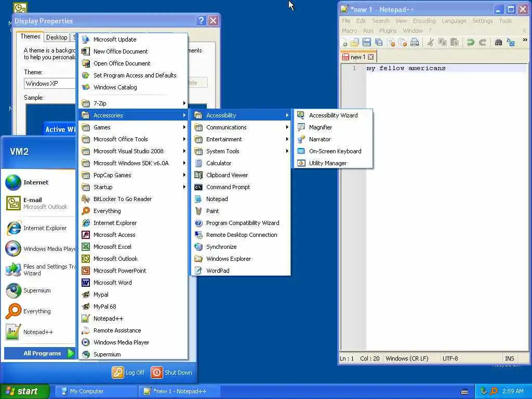Viewport: 532px width, 399px height.
Task: Open Calculator from Accessories
Action: [x=241, y=163]
